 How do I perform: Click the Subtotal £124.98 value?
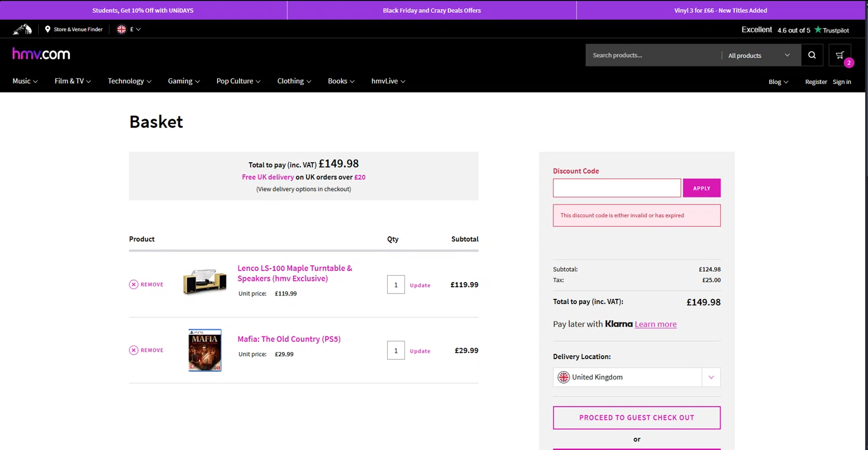coord(709,269)
